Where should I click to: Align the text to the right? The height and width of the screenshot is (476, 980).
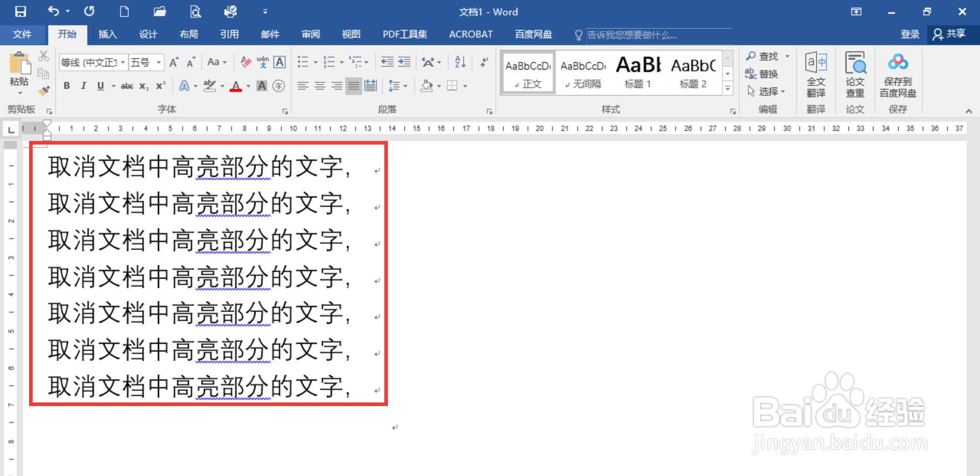pos(337,86)
